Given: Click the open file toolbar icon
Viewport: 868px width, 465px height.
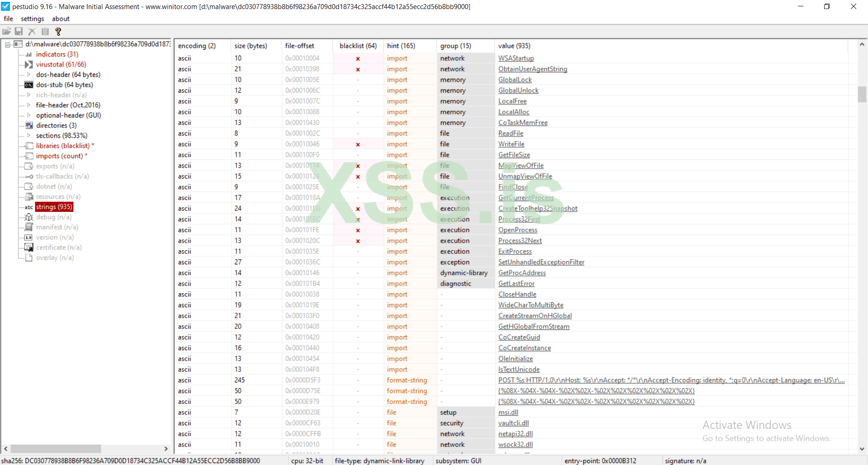Looking at the screenshot, I should tap(6, 31).
